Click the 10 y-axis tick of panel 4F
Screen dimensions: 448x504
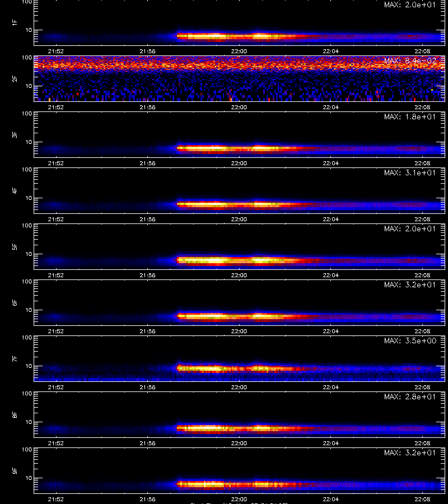point(29,198)
